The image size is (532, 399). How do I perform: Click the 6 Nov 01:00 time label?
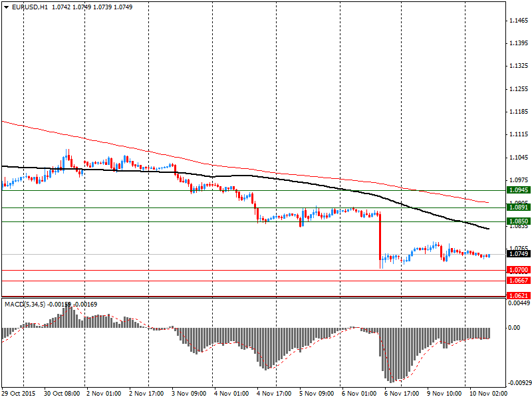[359, 394]
